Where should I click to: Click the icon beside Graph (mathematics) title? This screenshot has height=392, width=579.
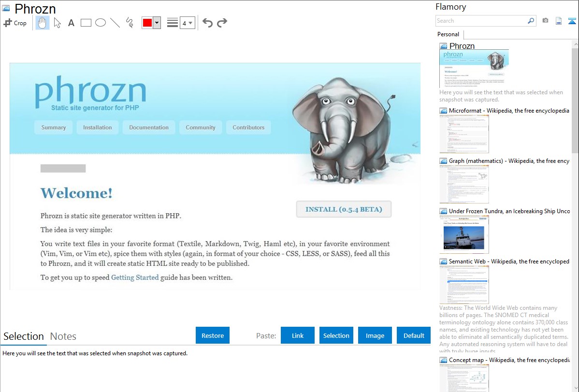444,161
